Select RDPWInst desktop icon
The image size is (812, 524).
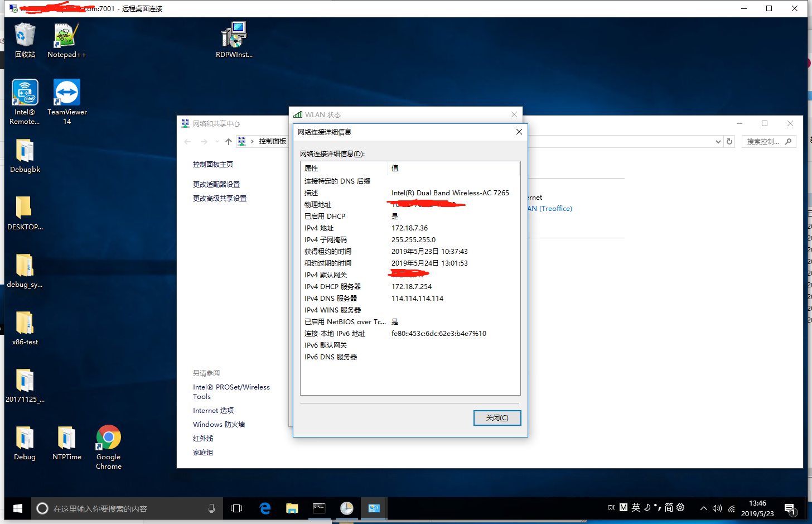(x=234, y=40)
